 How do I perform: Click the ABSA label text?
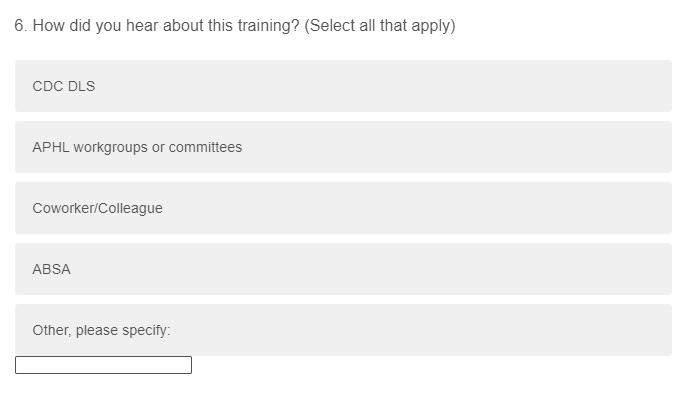(52, 269)
